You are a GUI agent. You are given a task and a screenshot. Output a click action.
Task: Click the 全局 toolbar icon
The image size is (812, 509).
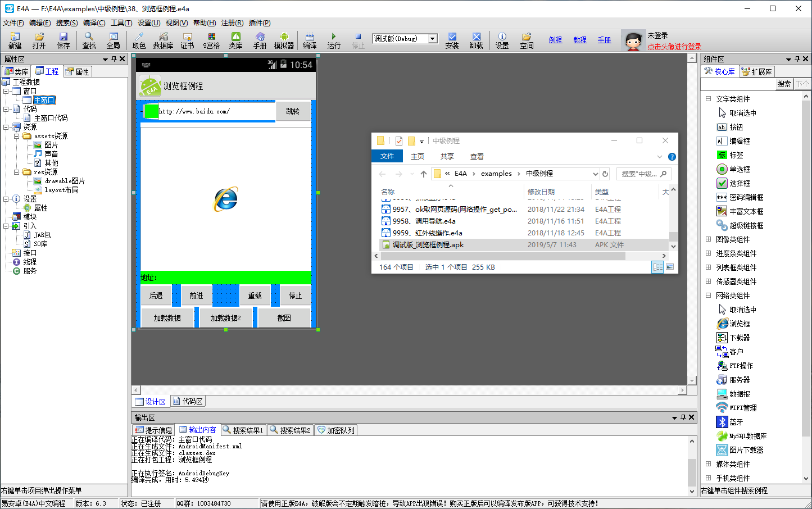(x=113, y=40)
